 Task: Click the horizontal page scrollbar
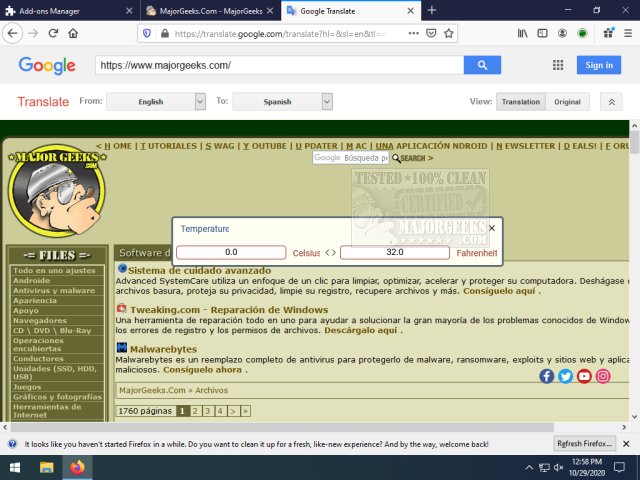(282, 427)
